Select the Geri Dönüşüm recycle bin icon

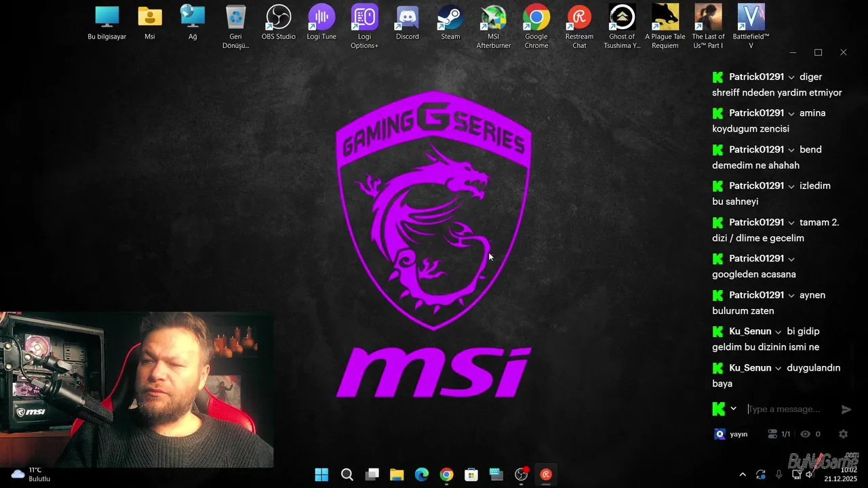pos(235,27)
